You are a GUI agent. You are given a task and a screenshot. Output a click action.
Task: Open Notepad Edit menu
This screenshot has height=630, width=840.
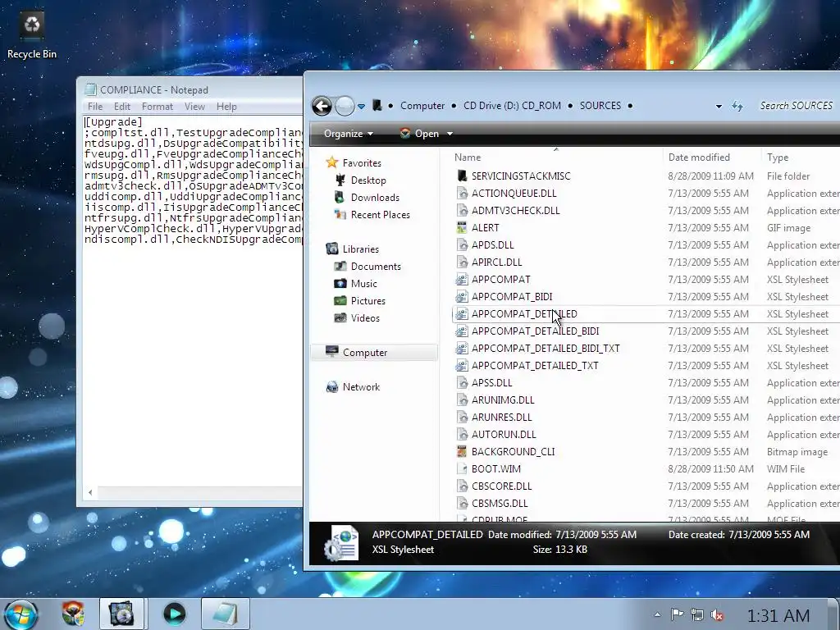coord(122,106)
